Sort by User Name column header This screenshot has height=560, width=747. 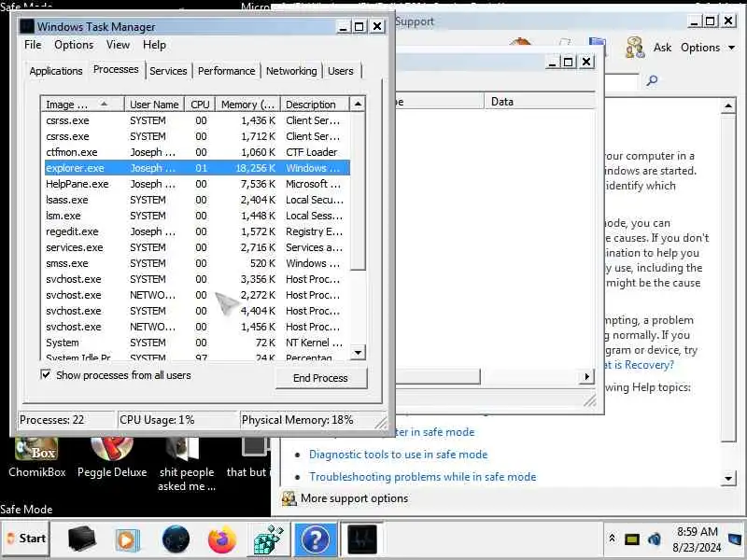tap(154, 105)
